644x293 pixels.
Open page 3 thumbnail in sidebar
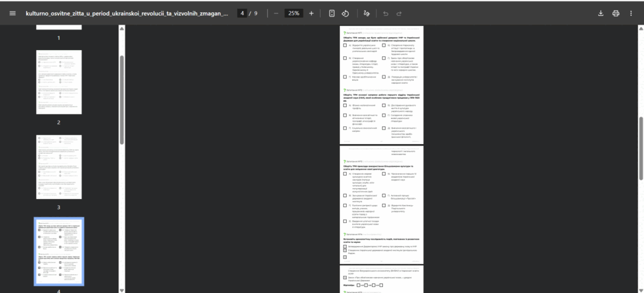(x=59, y=167)
